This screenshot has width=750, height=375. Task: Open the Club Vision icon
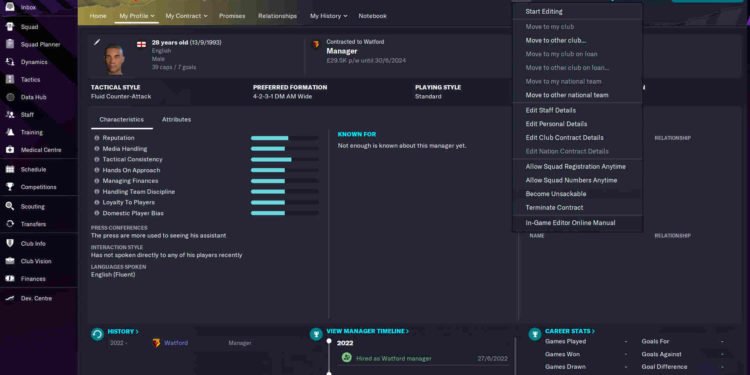pos(10,261)
